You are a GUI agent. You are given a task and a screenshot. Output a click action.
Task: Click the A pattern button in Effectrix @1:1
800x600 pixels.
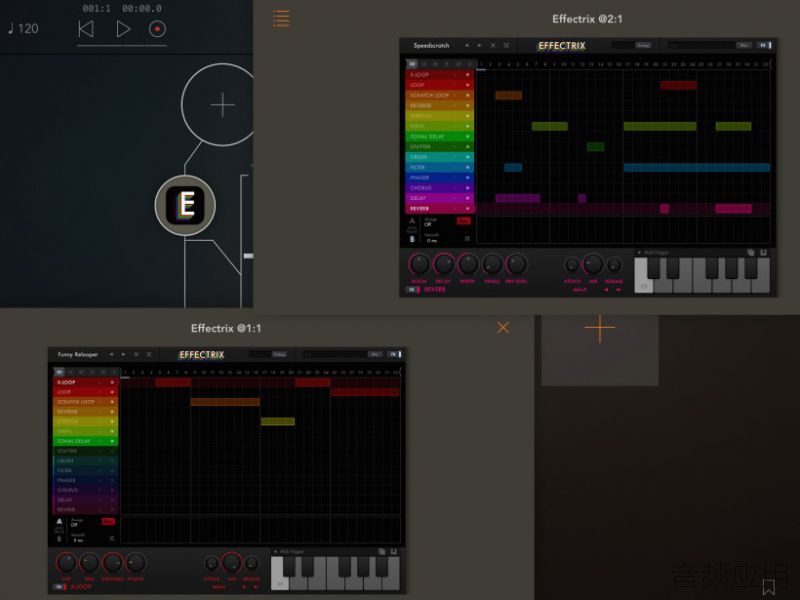point(59,521)
